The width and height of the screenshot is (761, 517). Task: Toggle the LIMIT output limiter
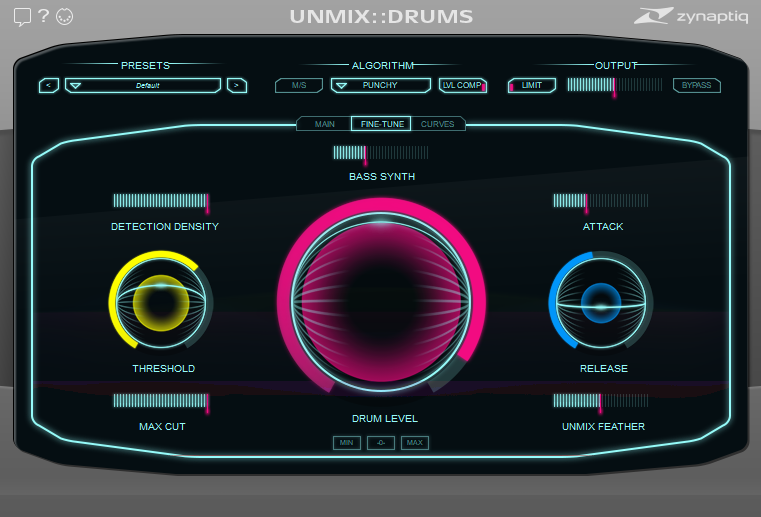tap(531, 85)
